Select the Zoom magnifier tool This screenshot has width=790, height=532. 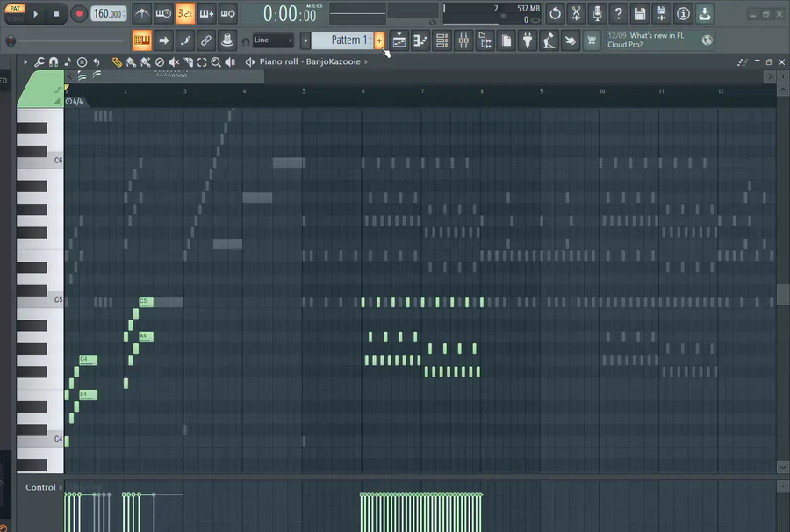point(216,62)
